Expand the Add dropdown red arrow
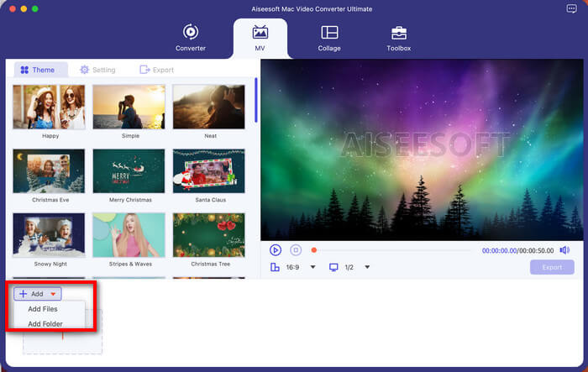 [x=53, y=294]
